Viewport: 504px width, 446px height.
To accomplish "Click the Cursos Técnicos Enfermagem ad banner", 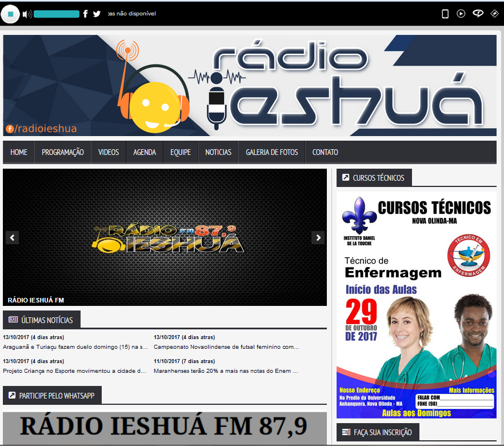I will [416, 305].
